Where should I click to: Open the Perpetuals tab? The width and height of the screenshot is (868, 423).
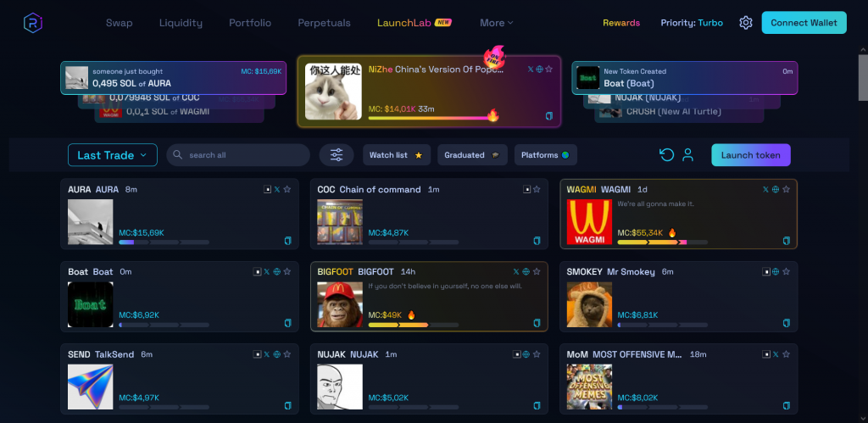click(x=324, y=23)
